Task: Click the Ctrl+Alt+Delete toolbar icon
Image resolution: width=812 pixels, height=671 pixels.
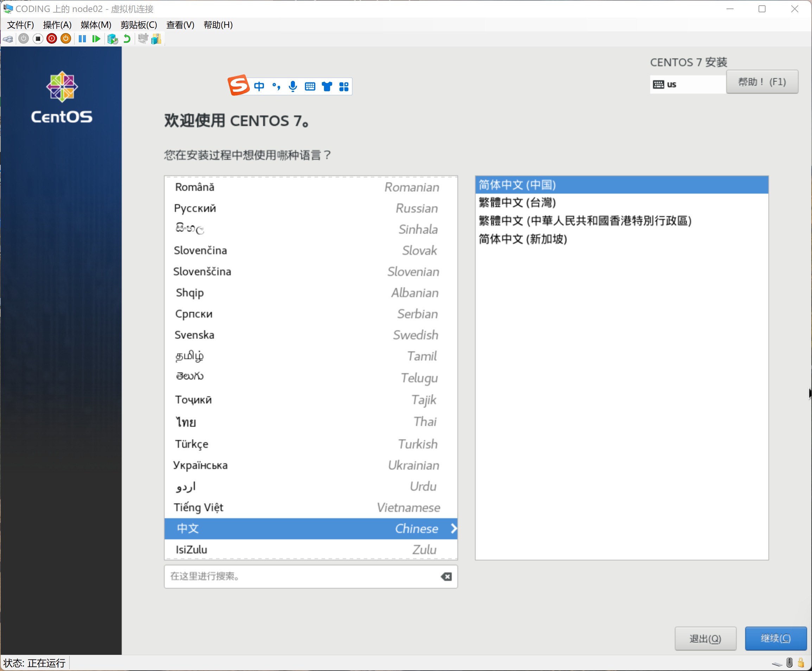Action: coord(8,39)
